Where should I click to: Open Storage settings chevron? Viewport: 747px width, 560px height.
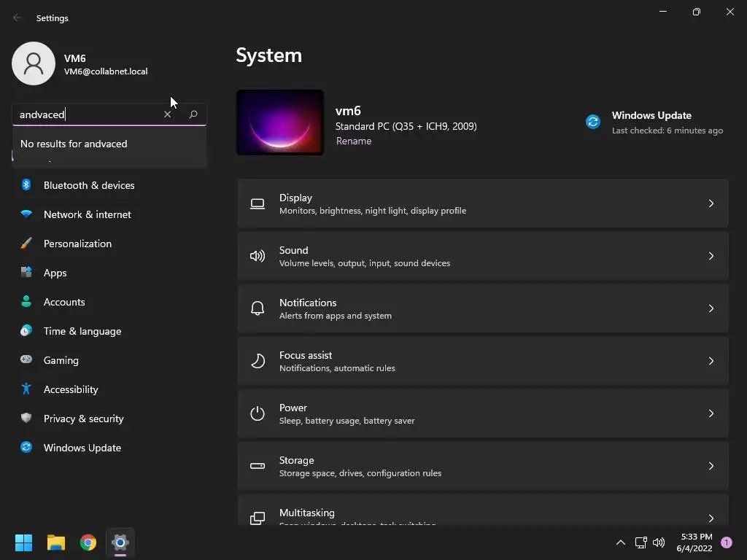coord(711,466)
